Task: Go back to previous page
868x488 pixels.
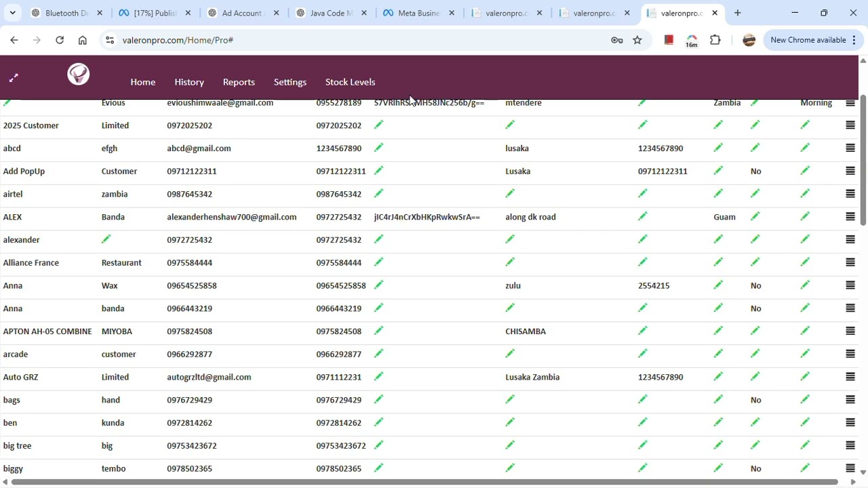Action: [x=14, y=40]
